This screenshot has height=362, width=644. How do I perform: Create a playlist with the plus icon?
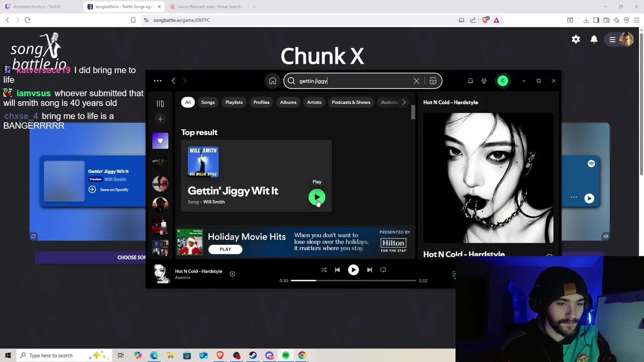160,119
